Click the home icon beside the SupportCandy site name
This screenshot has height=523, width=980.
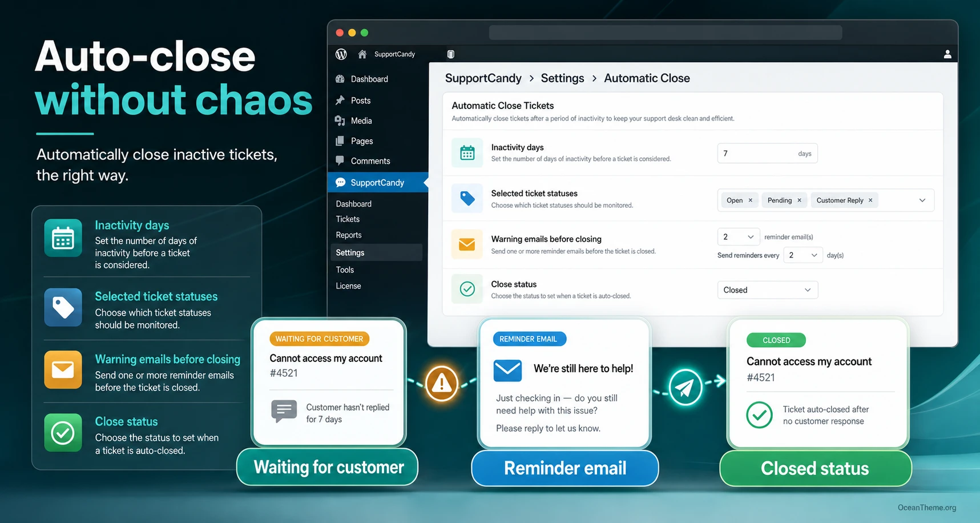point(362,54)
